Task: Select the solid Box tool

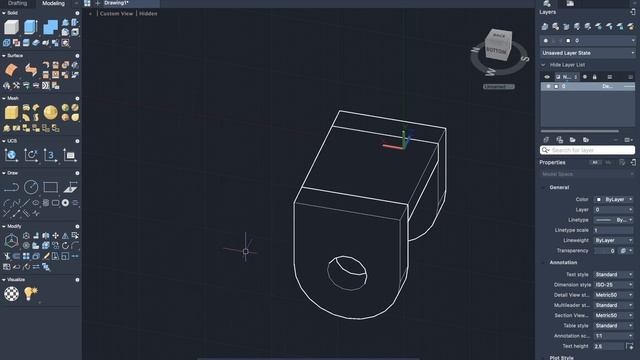Action: coord(11,27)
